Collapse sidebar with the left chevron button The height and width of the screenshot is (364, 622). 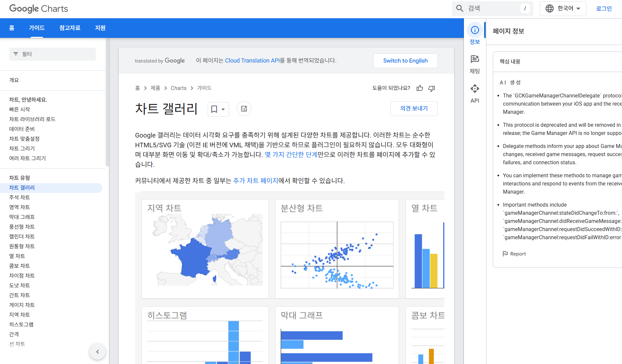pyautogui.click(x=97, y=352)
